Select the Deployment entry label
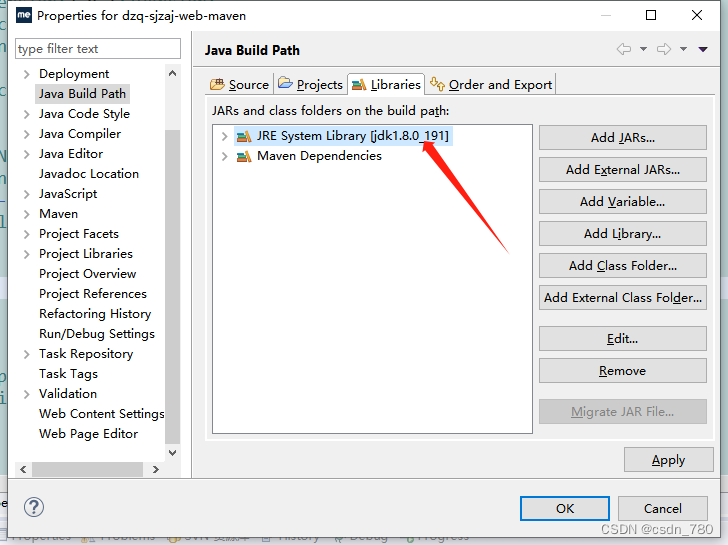Screen dimensions: 728x545 (74, 74)
